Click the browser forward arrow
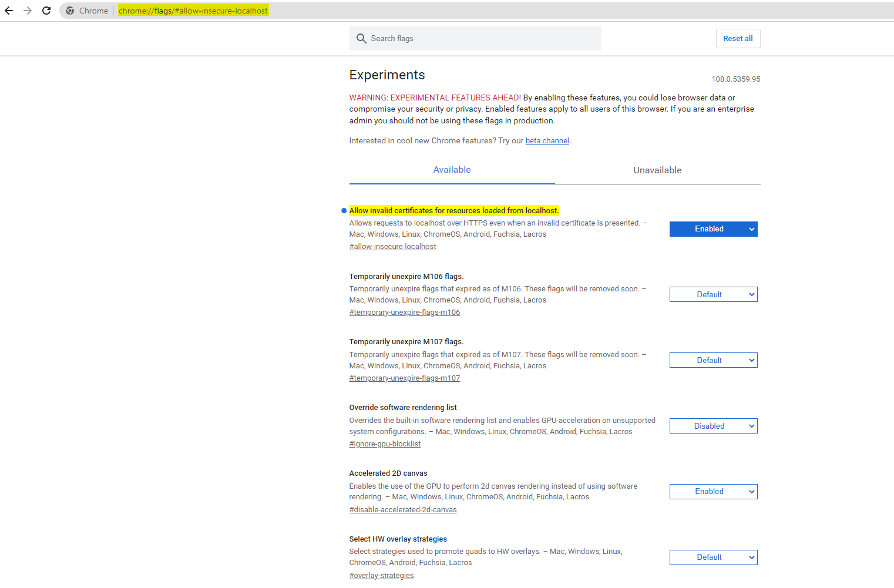Screen dimensions: 894x588 point(28,11)
